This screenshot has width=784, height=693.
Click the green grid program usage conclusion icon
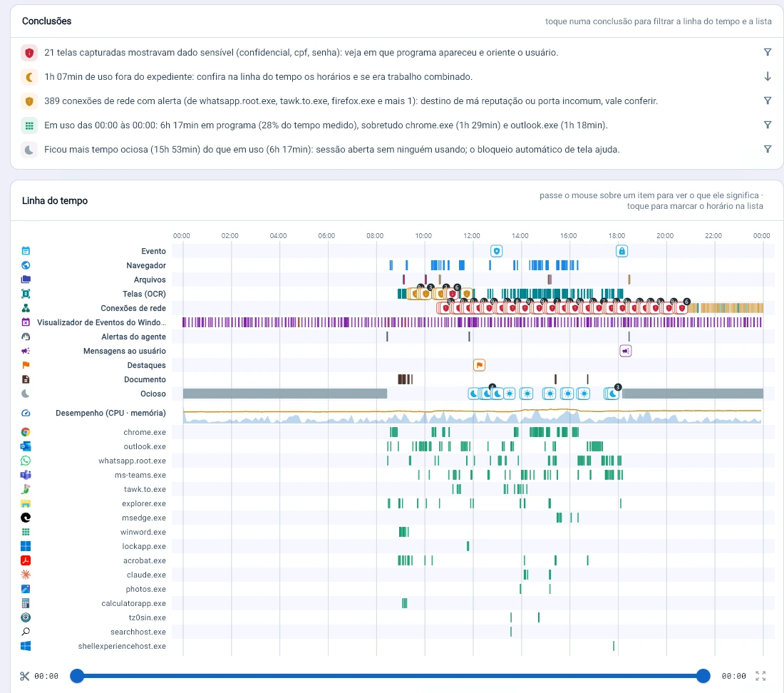29,125
